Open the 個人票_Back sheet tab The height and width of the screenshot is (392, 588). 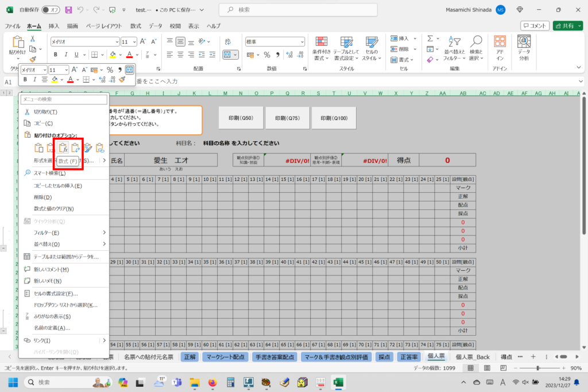click(x=473, y=357)
